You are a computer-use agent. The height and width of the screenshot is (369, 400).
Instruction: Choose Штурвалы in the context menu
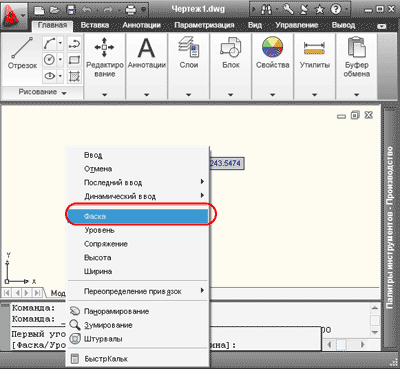coord(138,339)
